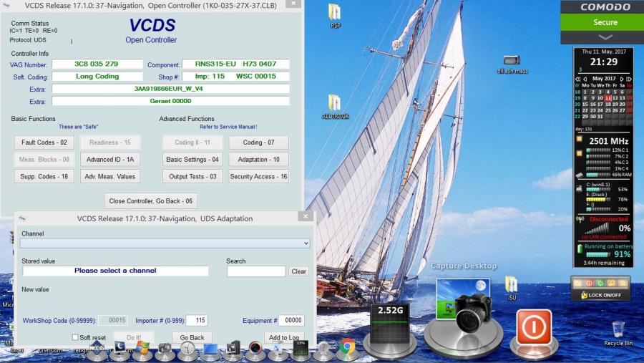644x363 pixels.
Task: Open the oil ash mass desktop icon
Action: click(512, 64)
